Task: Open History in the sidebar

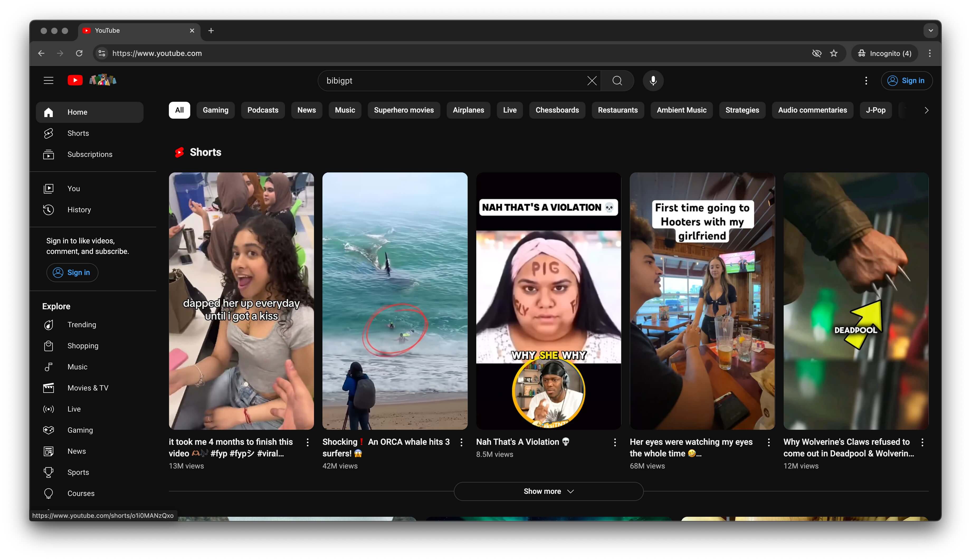Action: 79,210
